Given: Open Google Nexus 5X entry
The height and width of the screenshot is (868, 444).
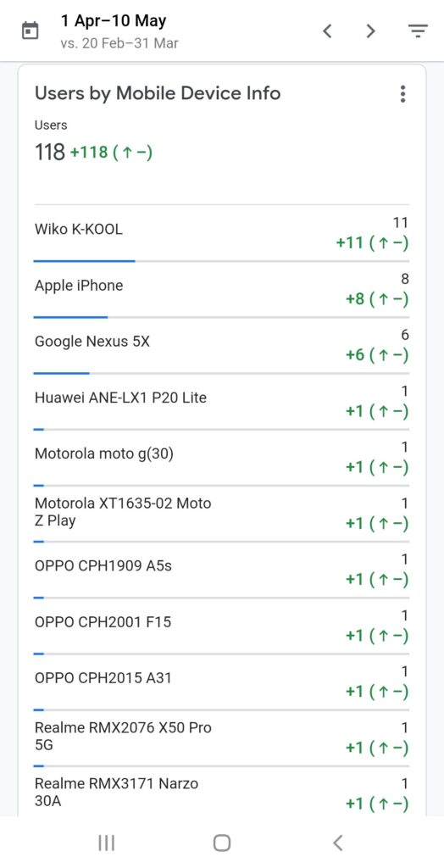Looking at the screenshot, I should tap(221, 346).
